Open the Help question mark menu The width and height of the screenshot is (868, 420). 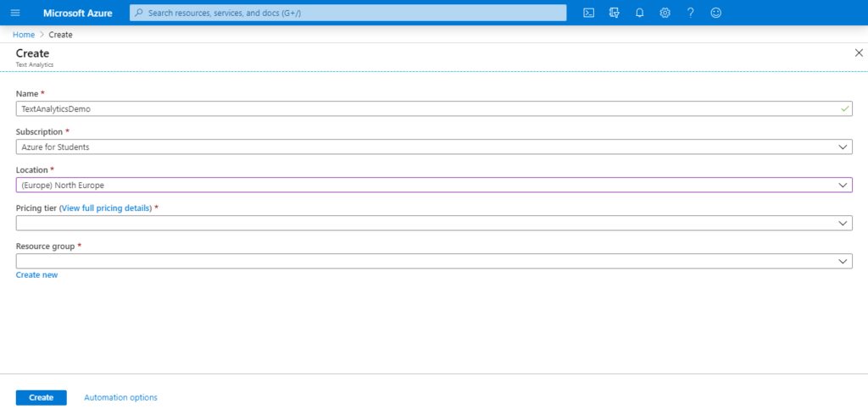pos(690,13)
